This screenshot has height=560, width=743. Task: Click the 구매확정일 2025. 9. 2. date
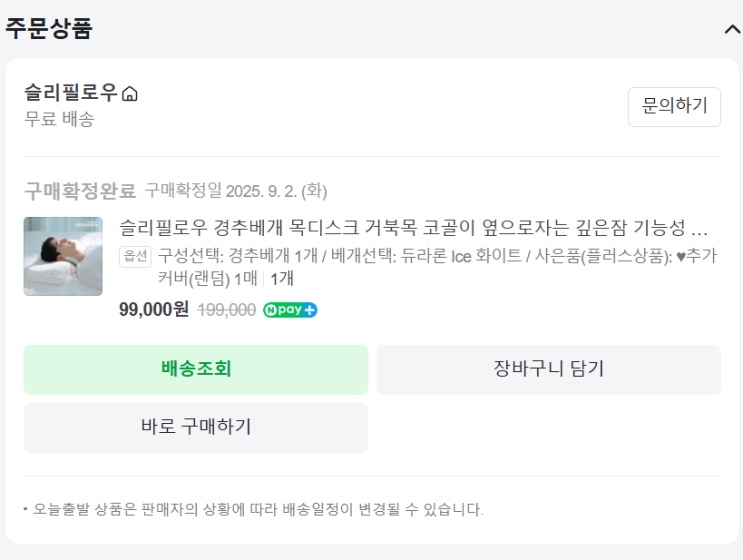coord(236,190)
